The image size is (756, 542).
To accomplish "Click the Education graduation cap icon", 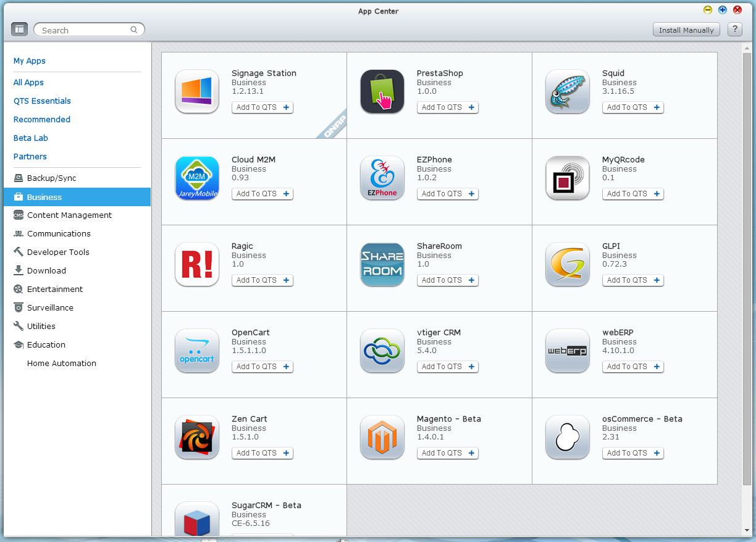I will 19,344.
